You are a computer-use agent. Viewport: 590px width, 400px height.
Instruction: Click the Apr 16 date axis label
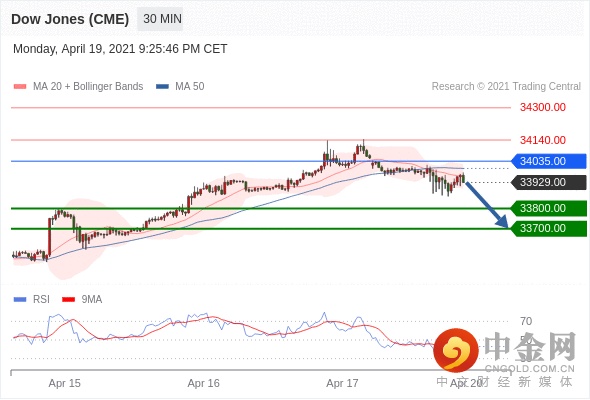(203, 383)
